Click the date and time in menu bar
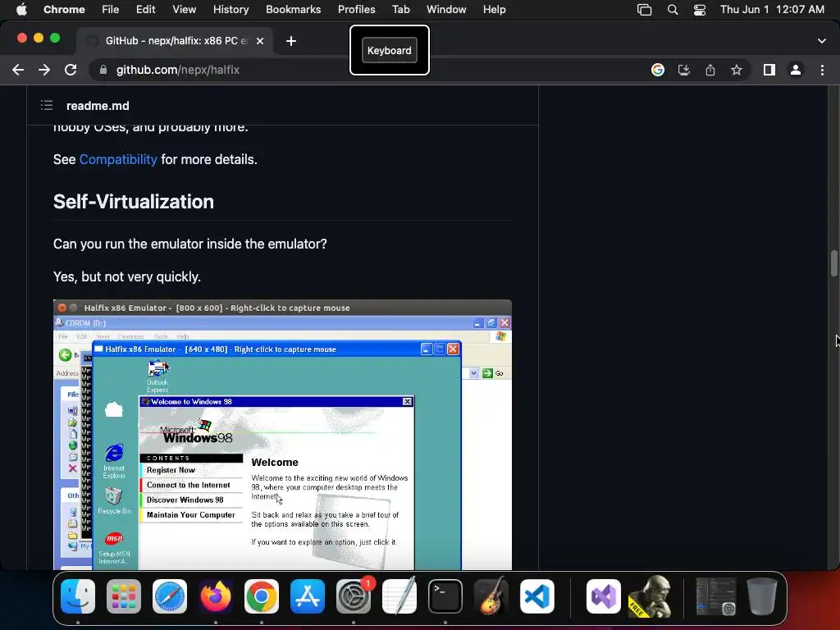The height and width of the screenshot is (630, 840). click(772, 9)
